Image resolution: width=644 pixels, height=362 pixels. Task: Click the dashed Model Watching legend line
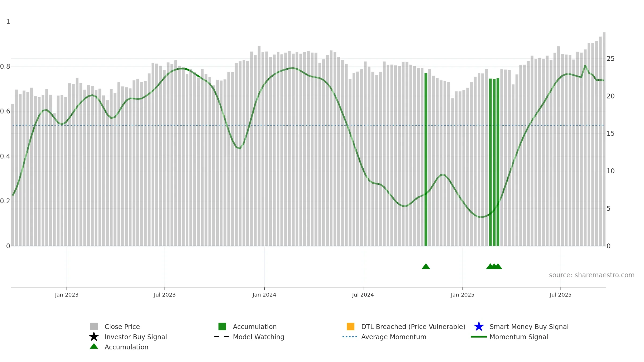(222, 337)
